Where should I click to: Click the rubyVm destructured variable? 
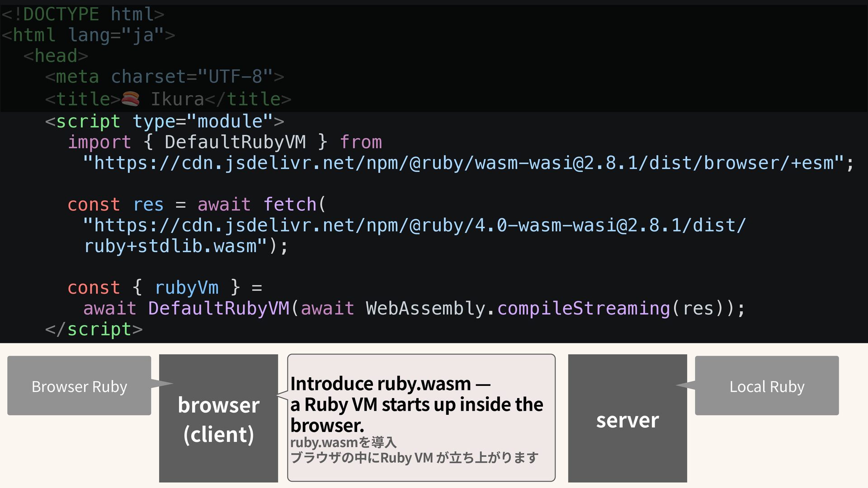pyautogui.click(x=187, y=288)
